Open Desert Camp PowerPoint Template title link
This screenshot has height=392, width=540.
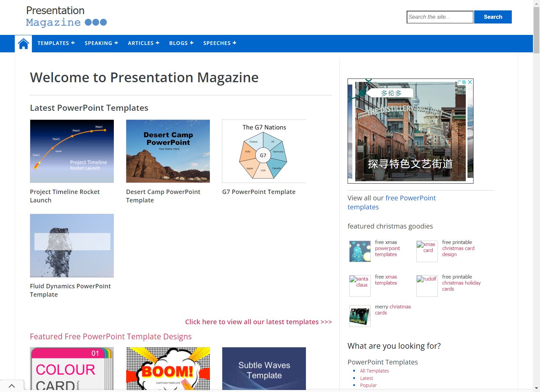[163, 196]
